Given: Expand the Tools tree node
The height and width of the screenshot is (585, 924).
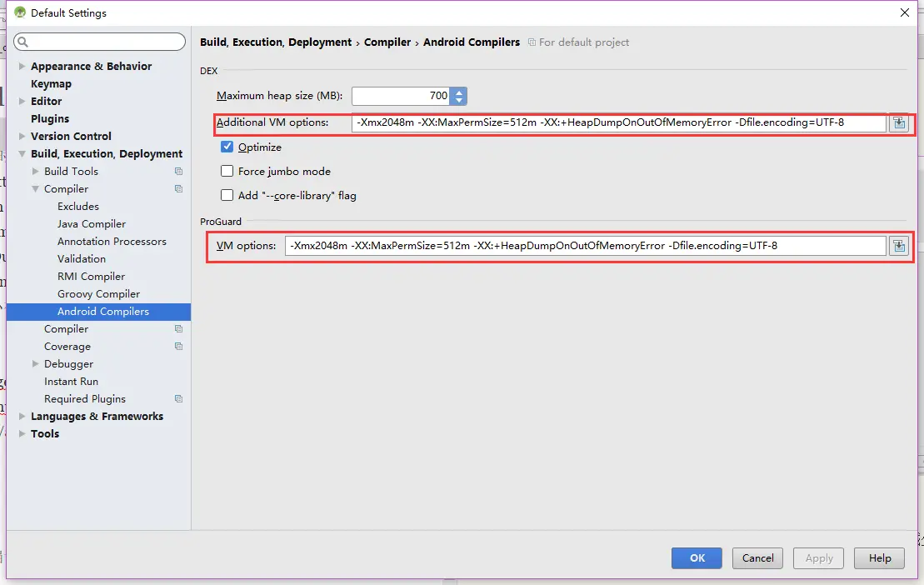Looking at the screenshot, I should (x=22, y=433).
